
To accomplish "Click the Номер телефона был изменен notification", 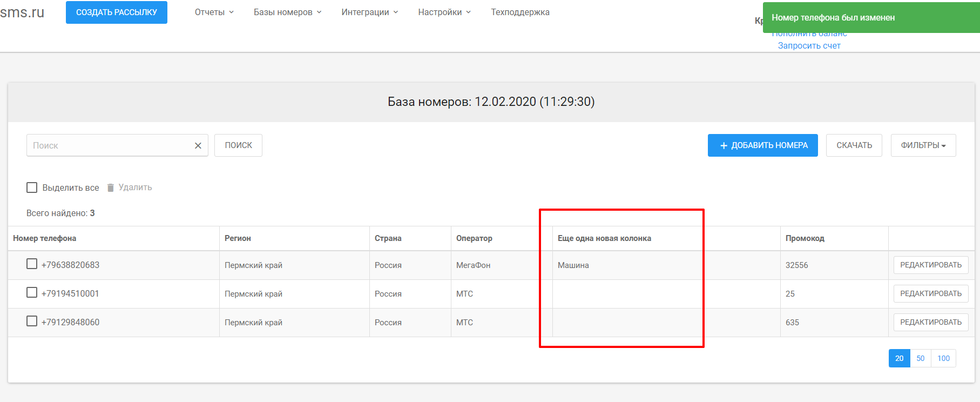I will point(871,17).
